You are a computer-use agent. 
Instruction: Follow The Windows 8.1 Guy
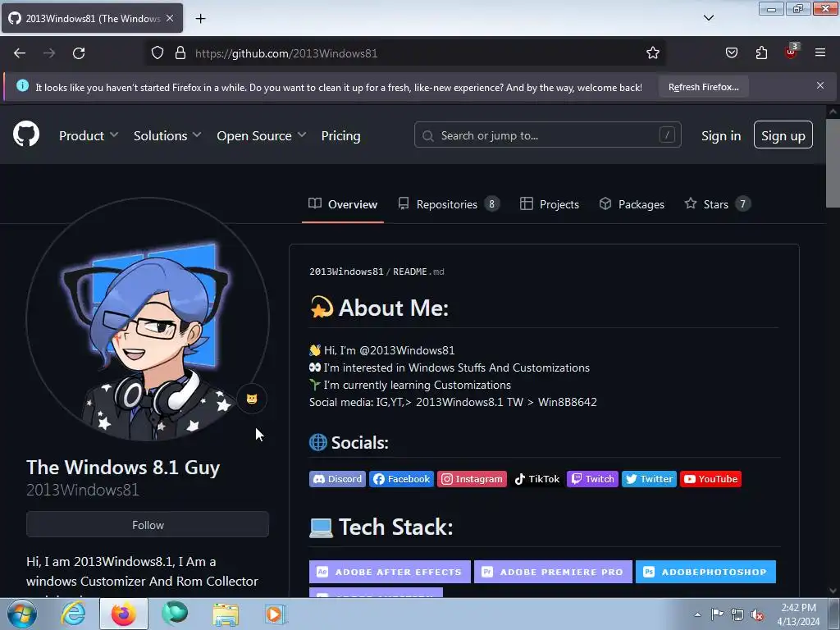(x=148, y=525)
